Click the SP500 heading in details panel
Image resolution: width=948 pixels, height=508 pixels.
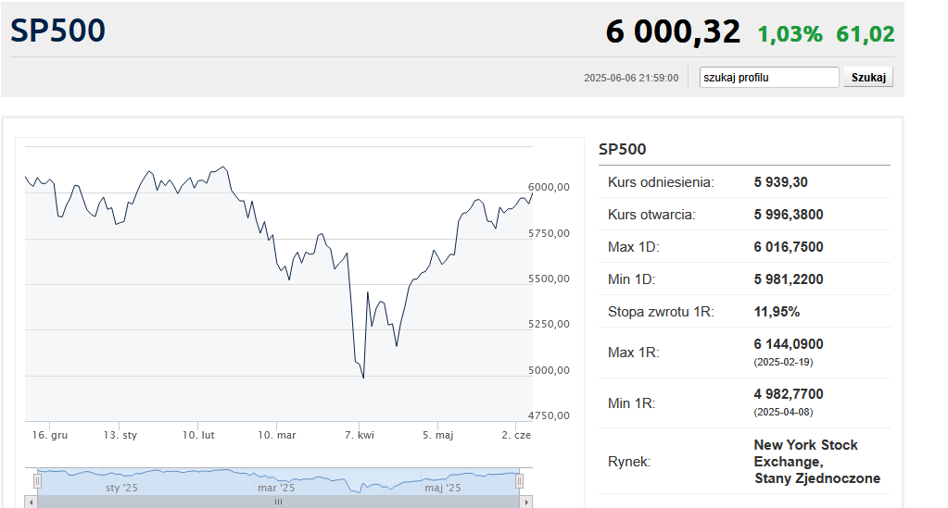point(622,149)
